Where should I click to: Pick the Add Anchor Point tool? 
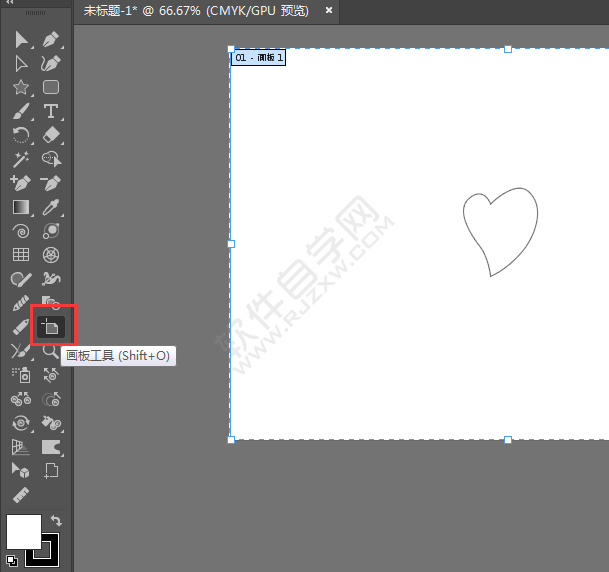(x=20, y=183)
